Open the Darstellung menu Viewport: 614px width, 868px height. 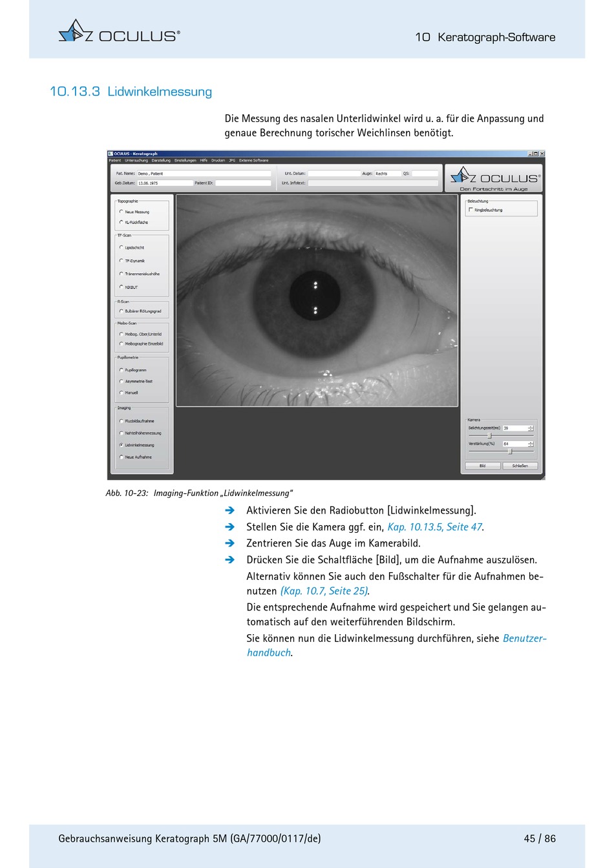pyautogui.click(x=161, y=160)
